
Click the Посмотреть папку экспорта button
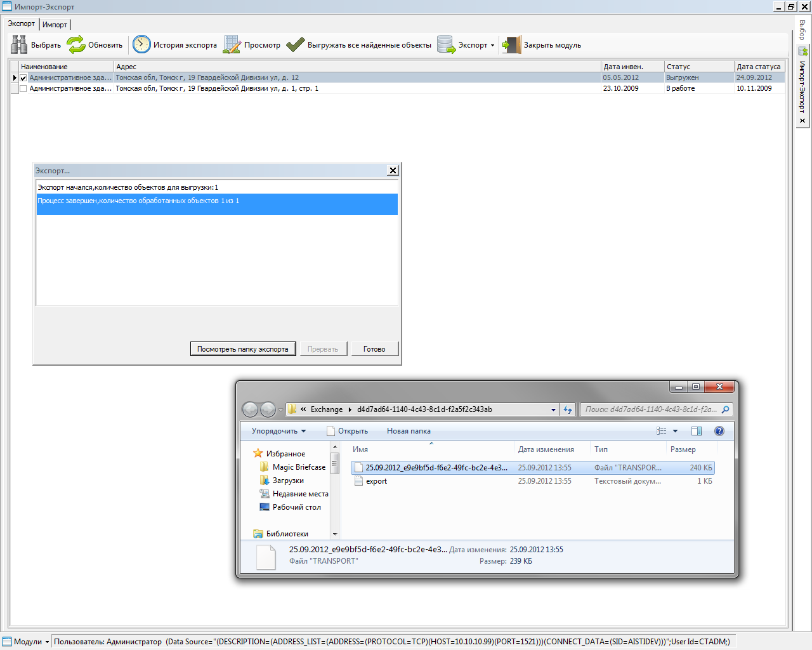pos(242,349)
